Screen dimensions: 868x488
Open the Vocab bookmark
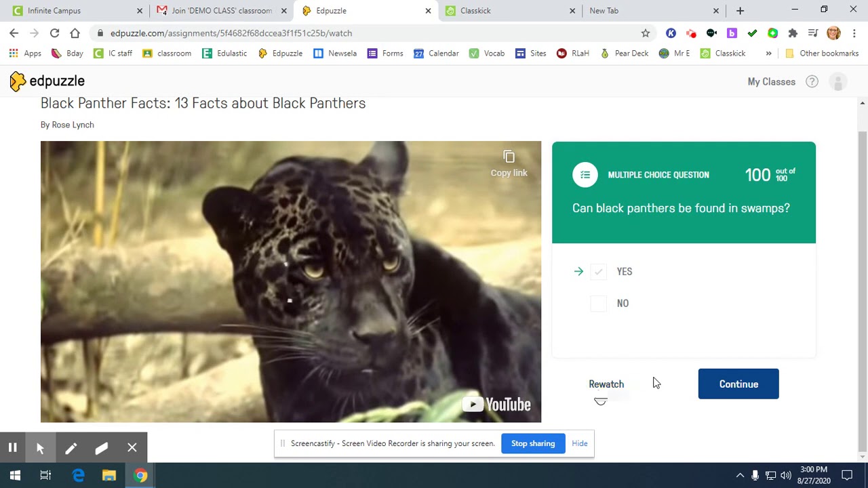487,53
